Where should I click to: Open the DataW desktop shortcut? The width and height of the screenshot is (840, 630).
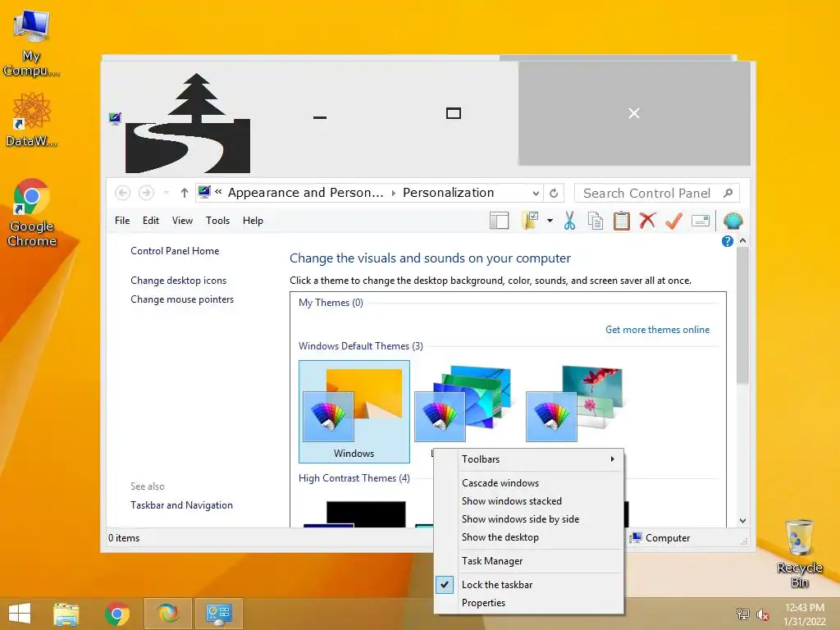point(31,120)
